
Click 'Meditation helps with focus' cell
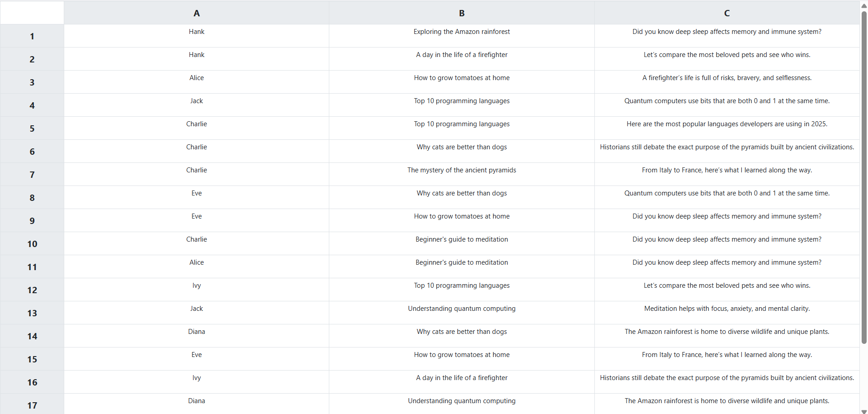pos(726,309)
